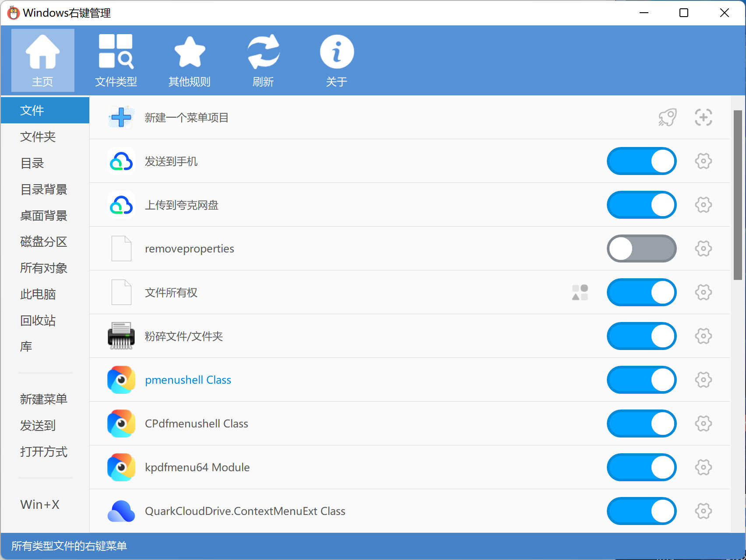Click the shredder icon for 粉碎文件/文件夹
The image size is (746, 560).
[x=121, y=336]
